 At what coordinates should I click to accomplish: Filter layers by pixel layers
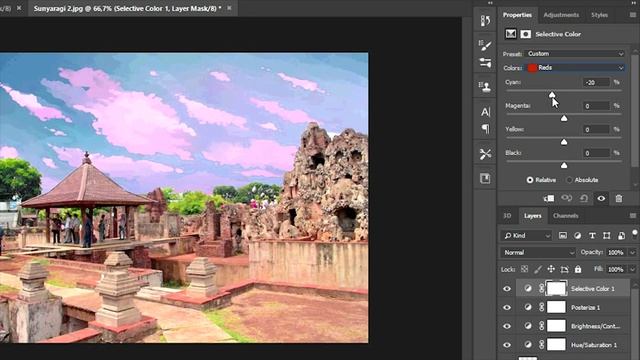point(563,236)
